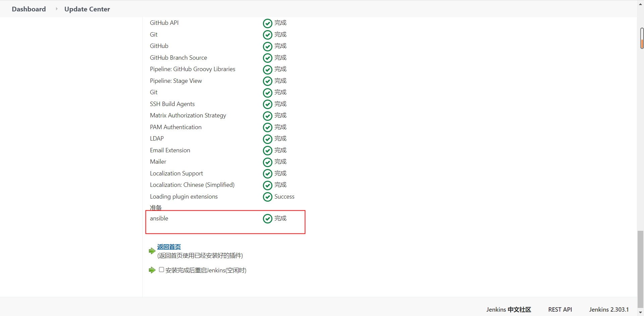Image resolution: width=644 pixels, height=316 pixels.
Task: Click the 完成 text in ansible row
Action: point(280,218)
